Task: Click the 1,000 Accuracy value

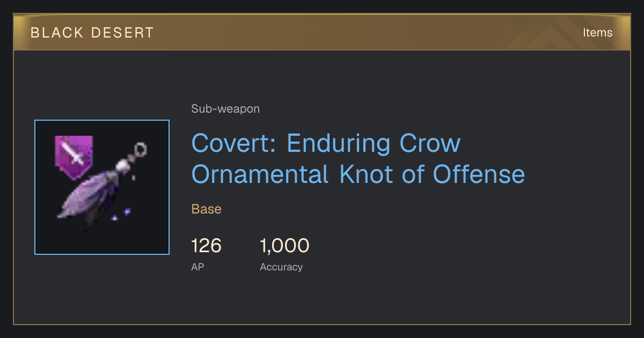Action: 284,246
